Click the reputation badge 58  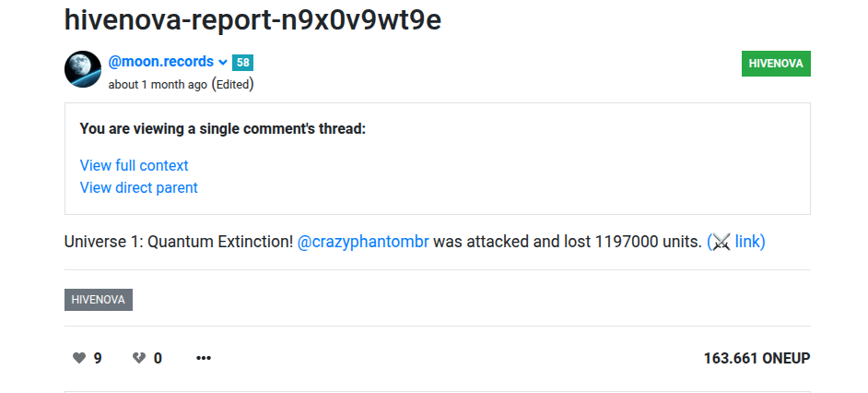point(242,63)
